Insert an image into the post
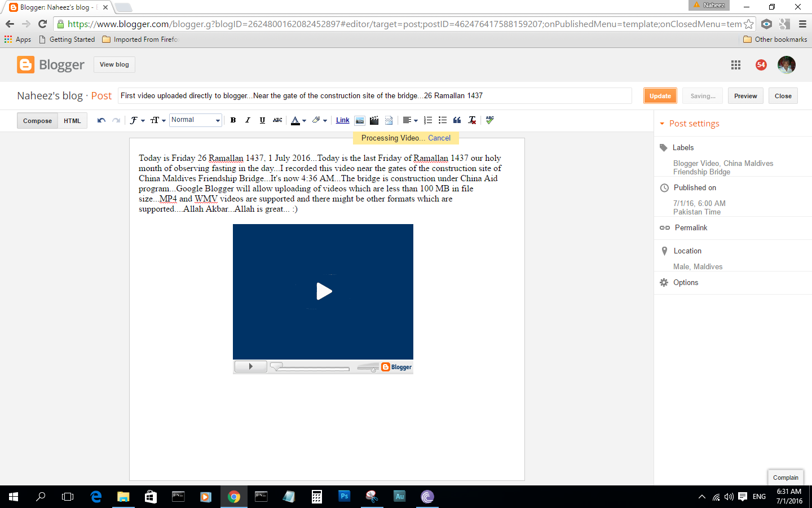 (x=360, y=120)
